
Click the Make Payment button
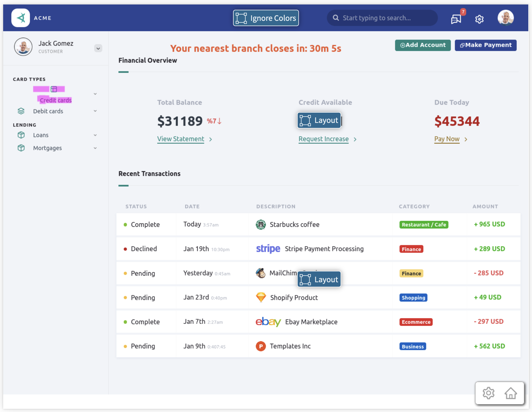click(485, 45)
